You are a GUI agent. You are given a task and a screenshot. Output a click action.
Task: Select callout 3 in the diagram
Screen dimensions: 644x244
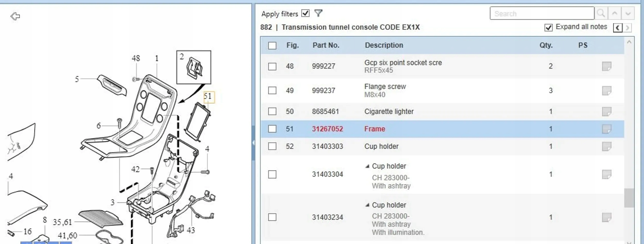[x=112, y=202]
